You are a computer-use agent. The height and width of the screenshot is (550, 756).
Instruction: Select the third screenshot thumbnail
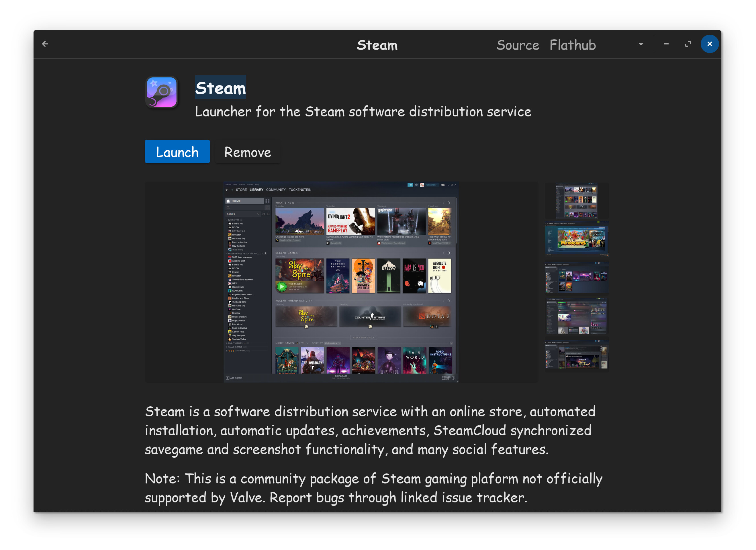coord(577,278)
